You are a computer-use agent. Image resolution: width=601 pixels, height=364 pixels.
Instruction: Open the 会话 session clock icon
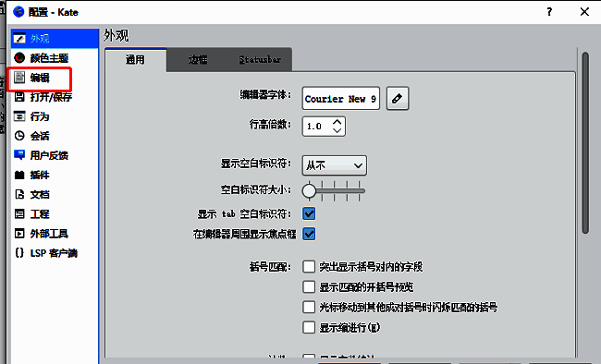pos(19,136)
